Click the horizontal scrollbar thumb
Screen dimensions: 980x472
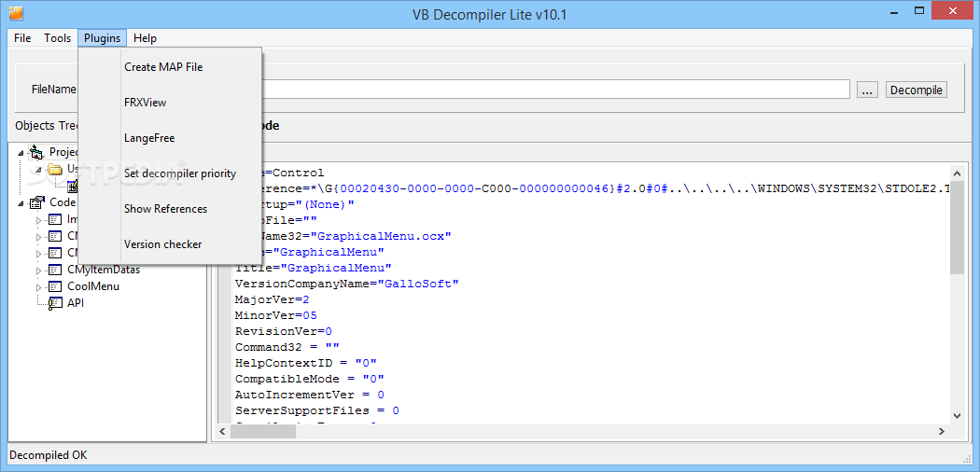coord(263,431)
